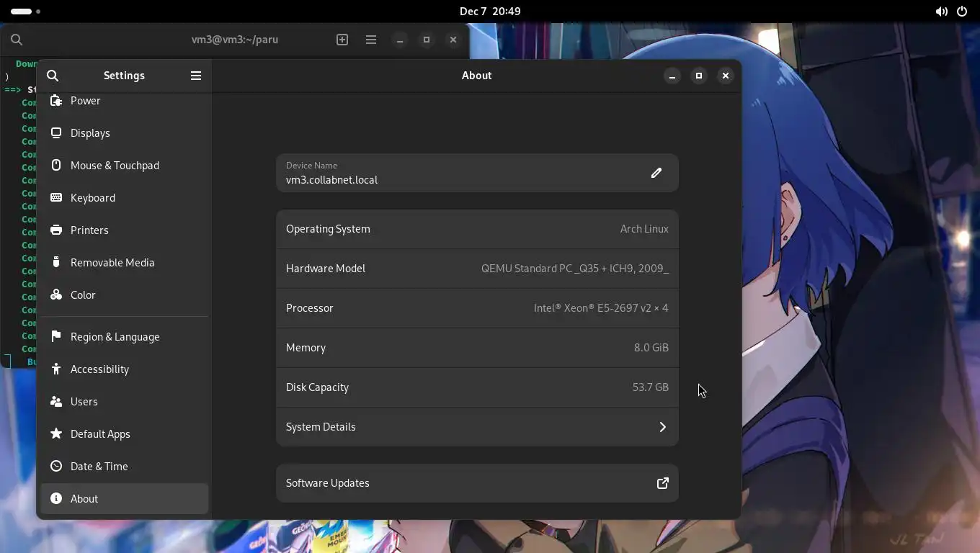Click the Mouse & Touchpad icon
This screenshot has width=980, height=553.
[x=56, y=166]
